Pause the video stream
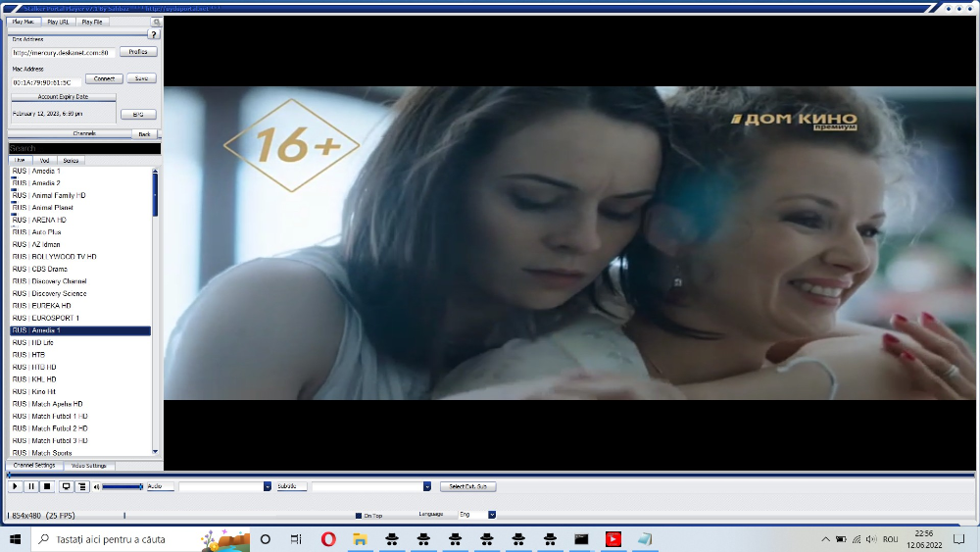The image size is (980, 552). click(x=31, y=486)
